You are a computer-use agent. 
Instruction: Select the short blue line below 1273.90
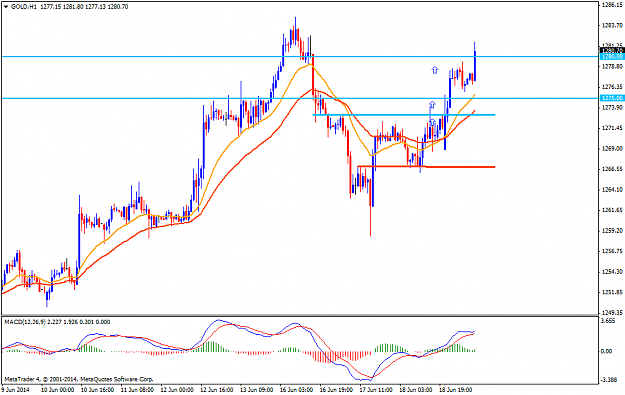pos(404,115)
